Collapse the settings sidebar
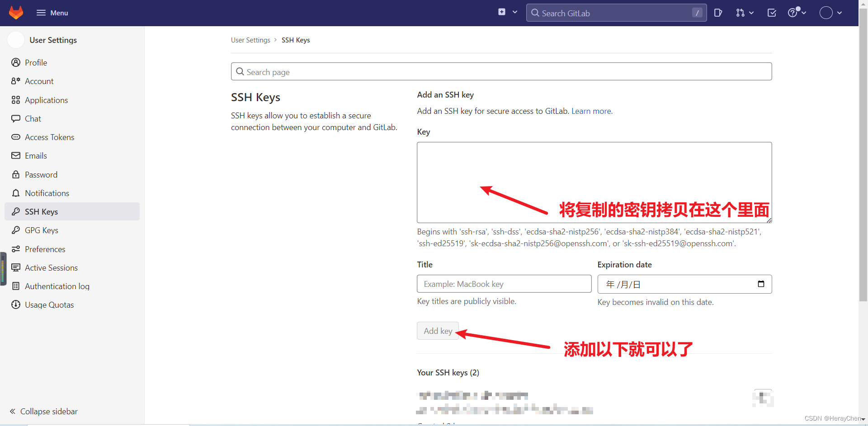Viewport: 868px width, 426px height. tap(43, 411)
